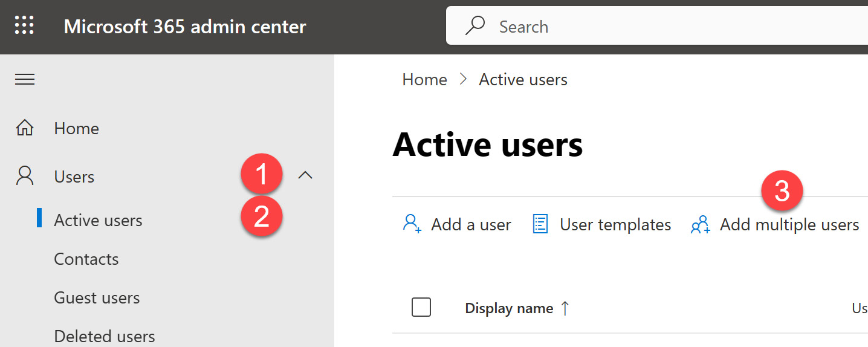Focus the Search input field

[657, 26]
